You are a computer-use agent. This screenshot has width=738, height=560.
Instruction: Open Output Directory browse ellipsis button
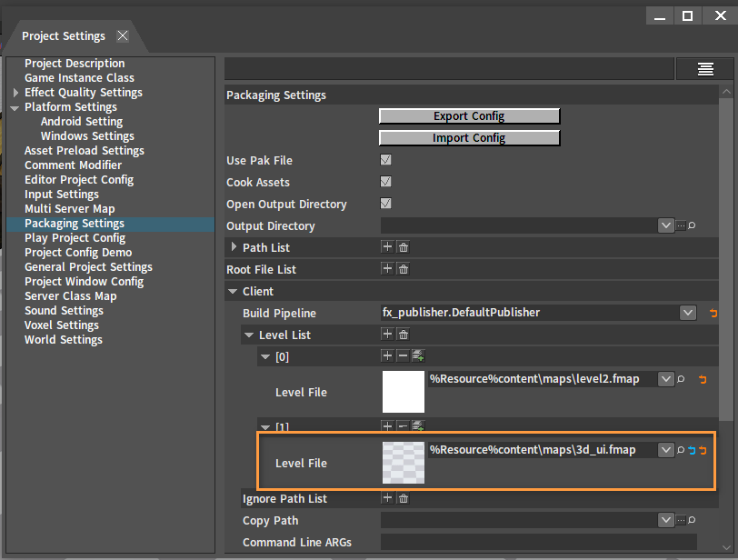click(681, 225)
